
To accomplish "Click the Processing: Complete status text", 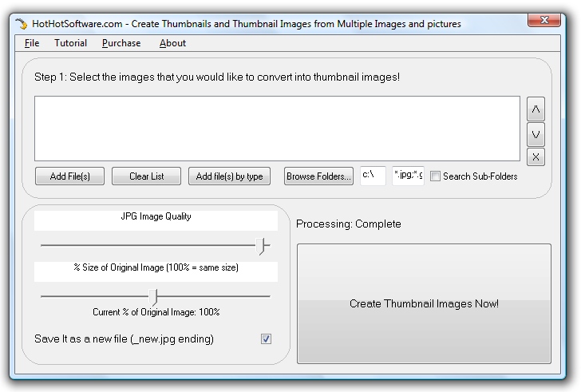I will click(348, 224).
